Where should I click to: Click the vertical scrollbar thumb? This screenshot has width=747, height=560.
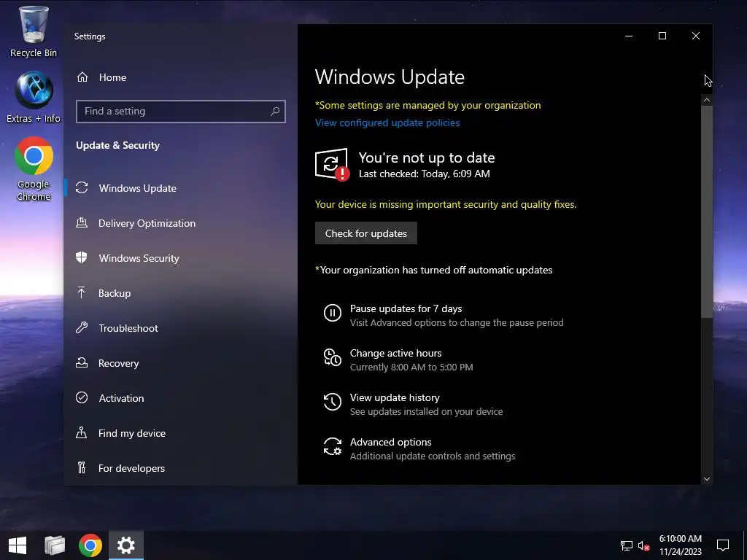click(x=706, y=211)
